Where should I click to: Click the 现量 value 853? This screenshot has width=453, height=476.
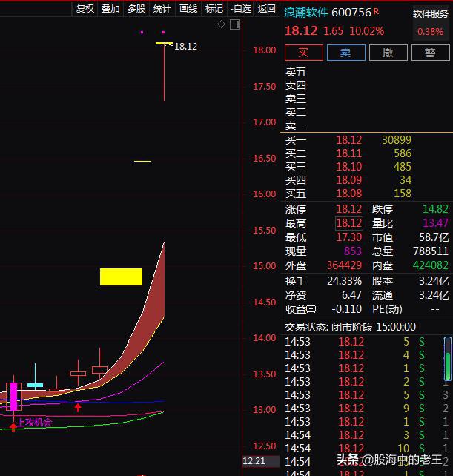click(x=352, y=251)
